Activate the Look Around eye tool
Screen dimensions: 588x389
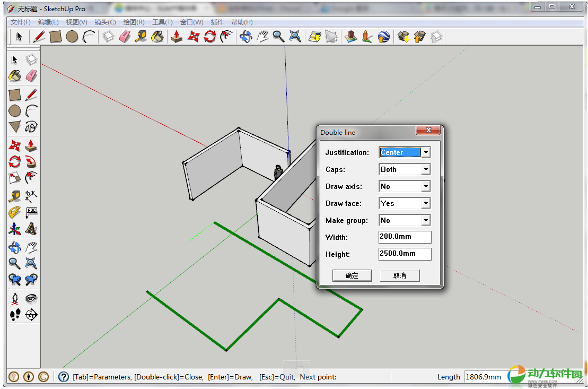(x=31, y=298)
